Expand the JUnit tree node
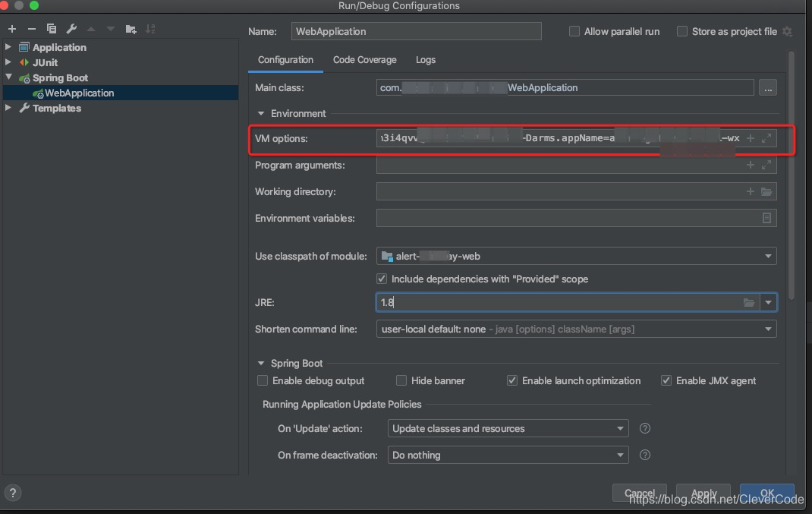This screenshot has height=514, width=812. point(8,61)
